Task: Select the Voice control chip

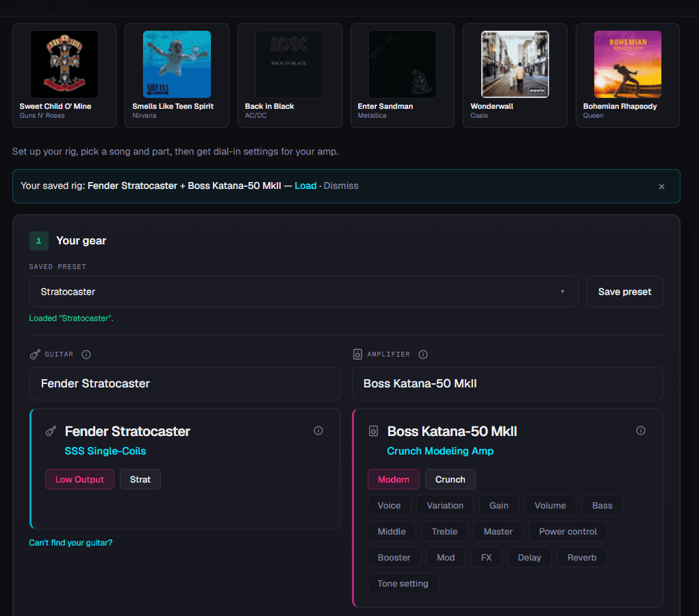Action: pos(389,505)
